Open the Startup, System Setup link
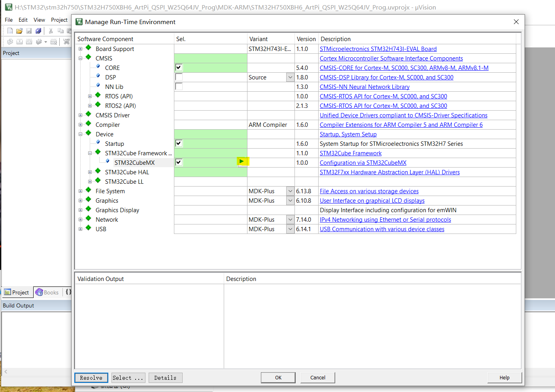 click(348, 134)
